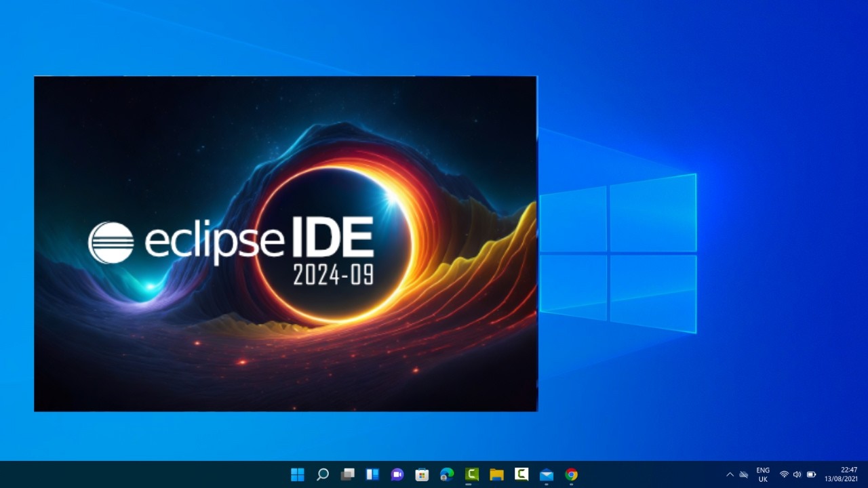The image size is (868, 488).
Task: Click the Eclipse IDE 2024-09 splash screen
Action: (285, 244)
